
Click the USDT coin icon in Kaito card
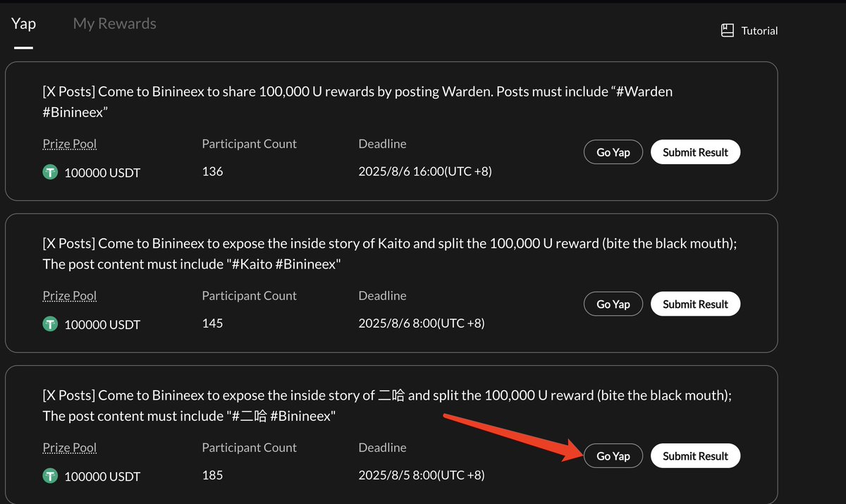(50, 324)
